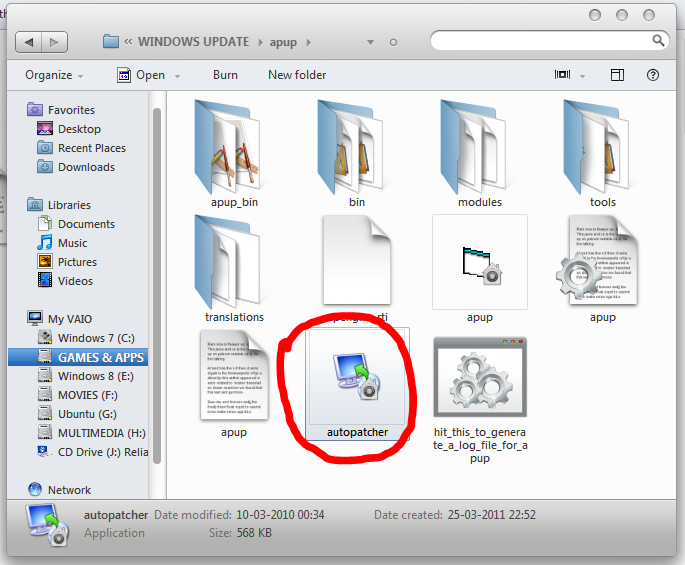The height and width of the screenshot is (565, 685).
Task: Click the change view icon
Action: pyautogui.click(x=562, y=75)
